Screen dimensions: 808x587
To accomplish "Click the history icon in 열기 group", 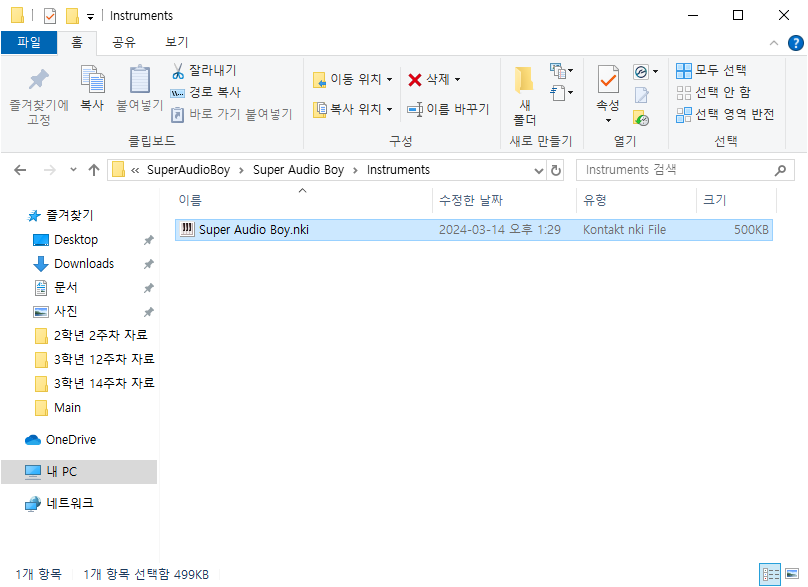I will pyautogui.click(x=642, y=119).
